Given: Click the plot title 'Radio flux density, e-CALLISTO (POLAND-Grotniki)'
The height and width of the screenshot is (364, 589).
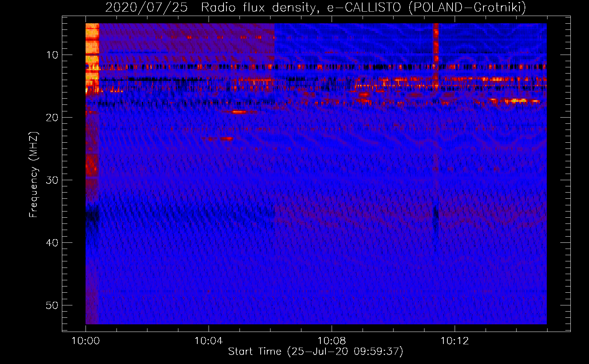Looking at the screenshot, I should (363, 8).
